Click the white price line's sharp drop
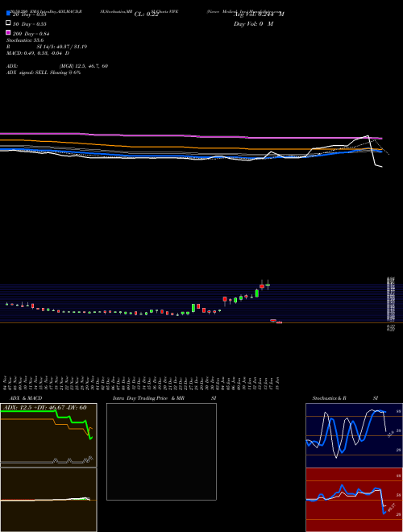 372,151
